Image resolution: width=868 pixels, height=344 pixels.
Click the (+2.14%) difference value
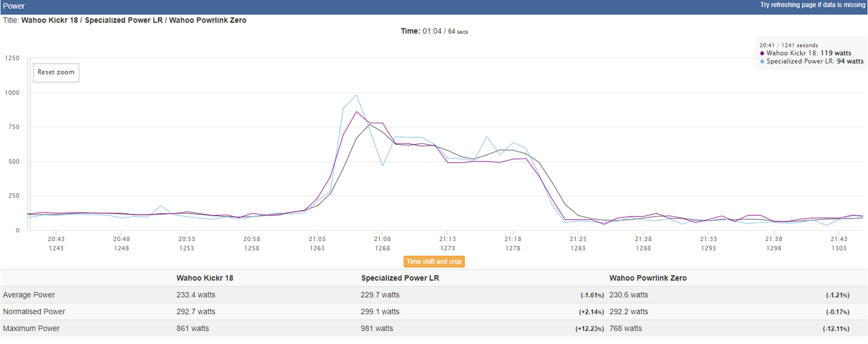pos(593,312)
